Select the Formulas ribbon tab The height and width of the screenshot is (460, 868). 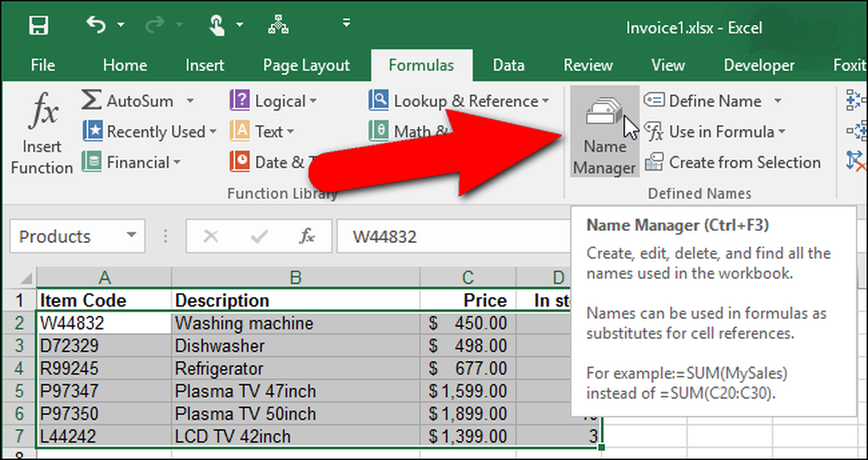point(421,65)
